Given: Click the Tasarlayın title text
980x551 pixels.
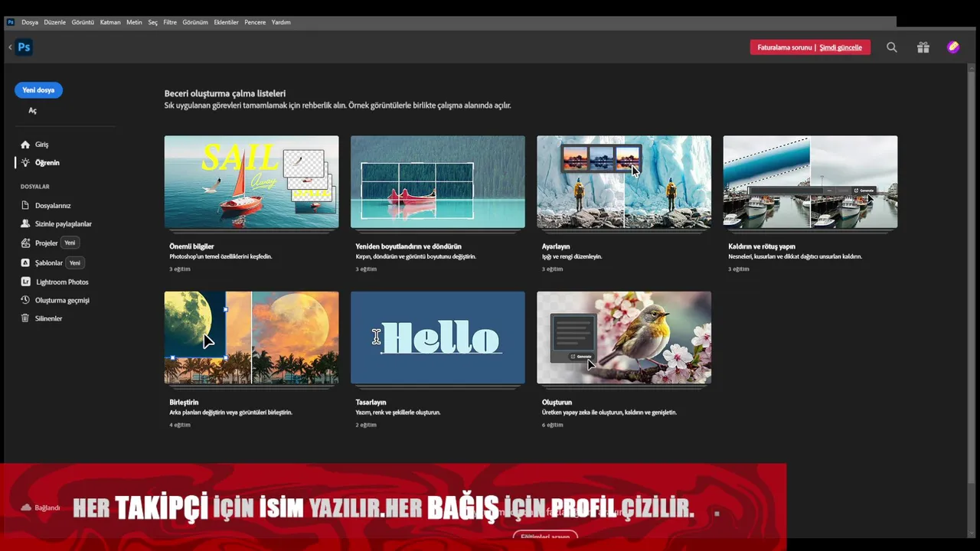Looking at the screenshot, I should pos(371,402).
